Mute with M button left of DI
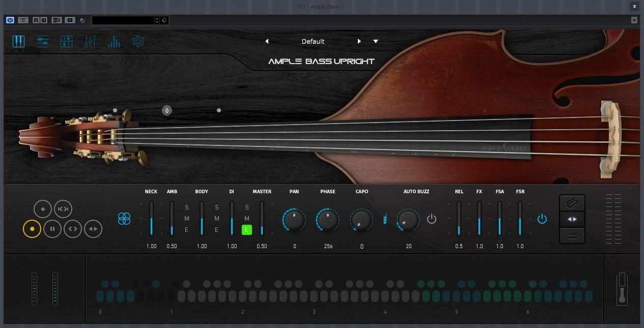This screenshot has width=644, height=328. pyautogui.click(x=217, y=219)
